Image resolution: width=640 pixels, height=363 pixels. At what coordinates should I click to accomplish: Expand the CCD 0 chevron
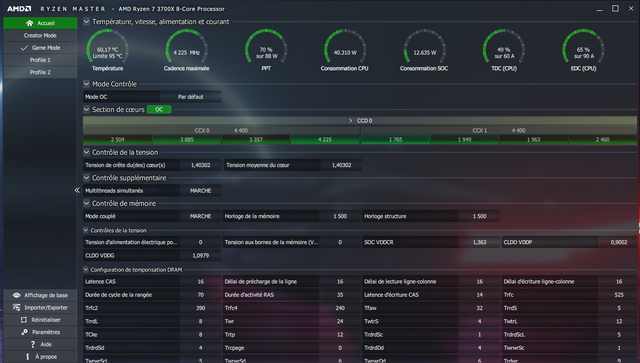click(350, 120)
